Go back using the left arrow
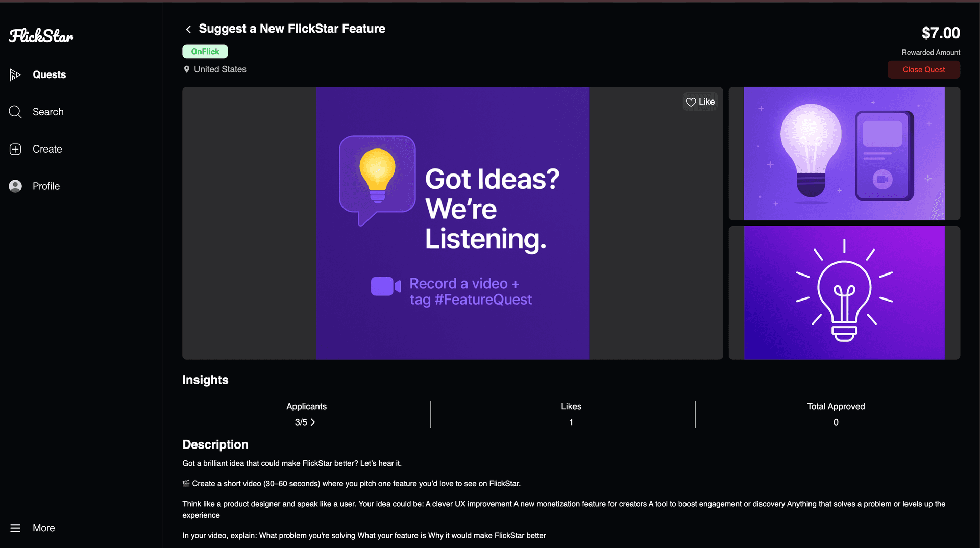This screenshot has height=548, width=980. tap(188, 29)
